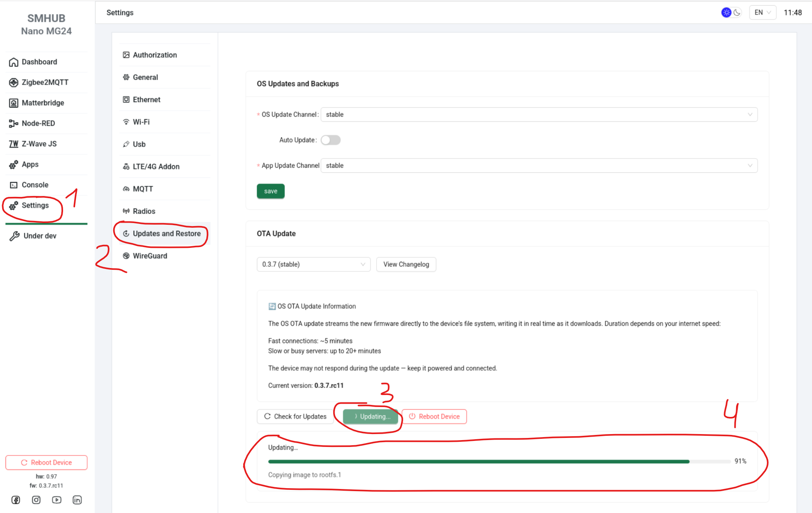The height and width of the screenshot is (513, 812).
Task: Open the 0.3.7 (stable) version dropdown
Action: point(313,264)
